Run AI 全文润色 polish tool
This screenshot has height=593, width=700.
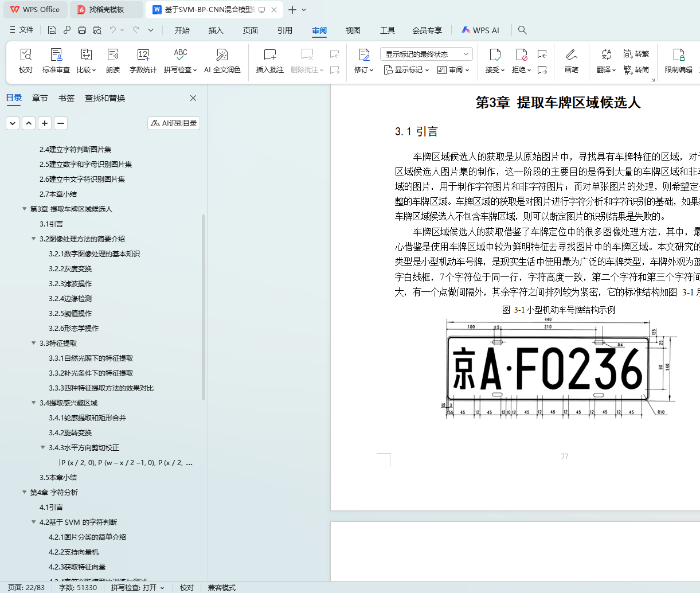click(222, 60)
